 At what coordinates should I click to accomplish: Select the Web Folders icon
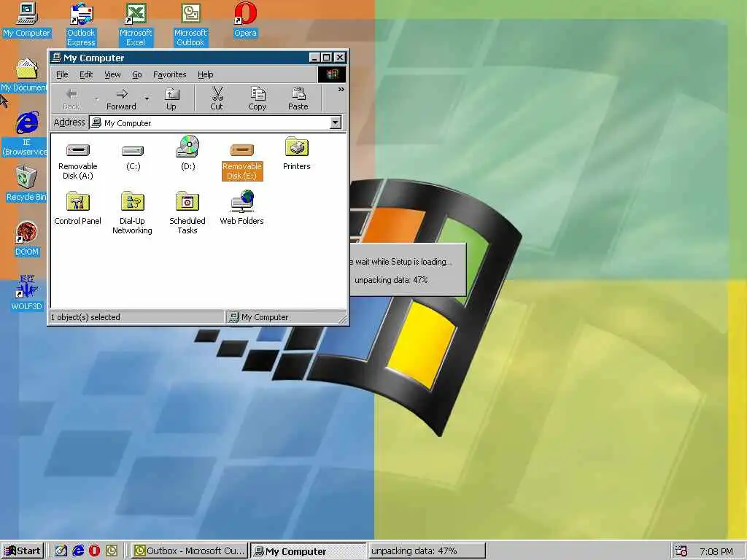click(242, 201)
